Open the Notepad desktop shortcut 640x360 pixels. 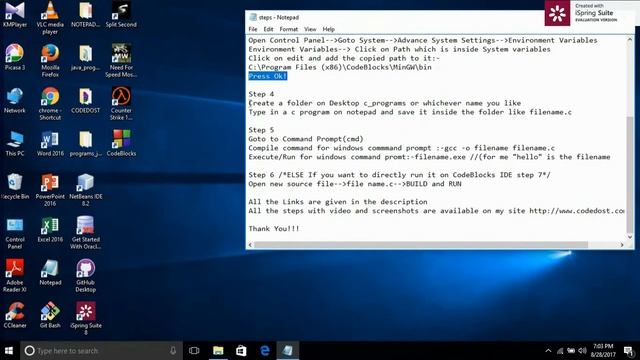pos(50,272)
